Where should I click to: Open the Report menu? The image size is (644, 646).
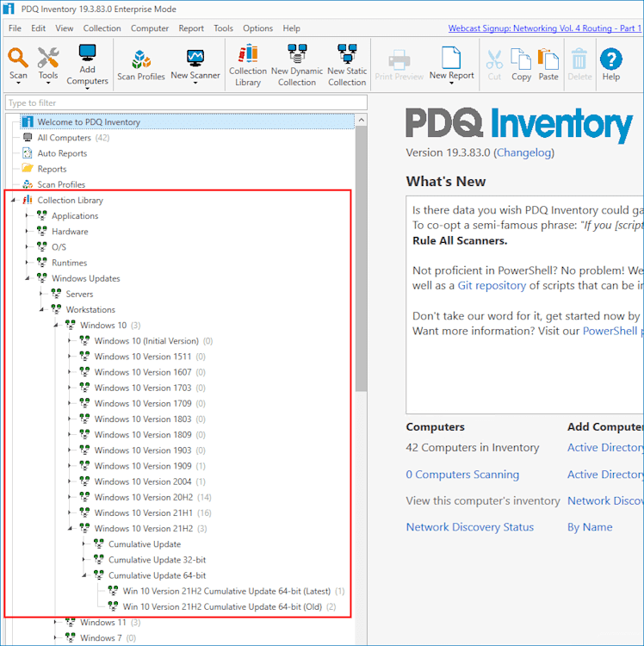(191, 28)
